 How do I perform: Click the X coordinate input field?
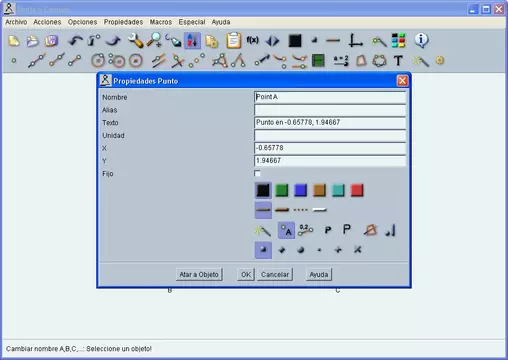coord(330,148)
